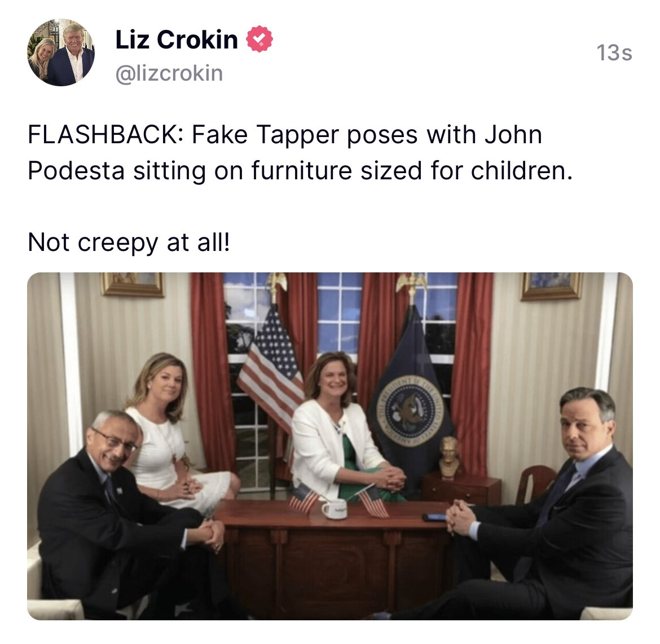
Task: Click the white coffee mug on desk
Action: click(335, 509)
